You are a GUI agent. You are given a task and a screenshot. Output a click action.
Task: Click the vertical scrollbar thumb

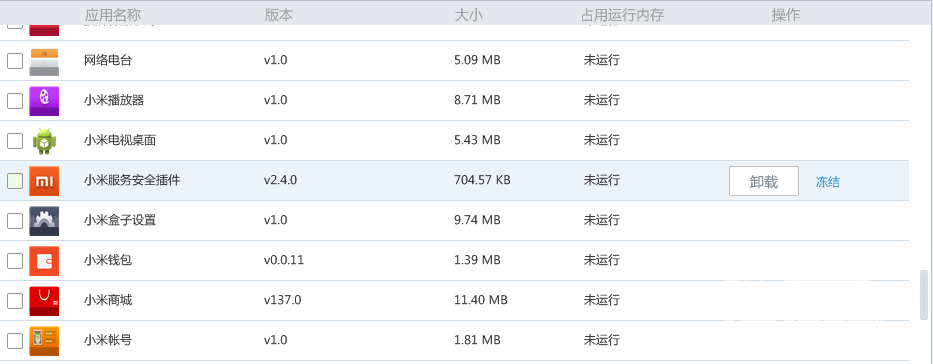point(923,296)
